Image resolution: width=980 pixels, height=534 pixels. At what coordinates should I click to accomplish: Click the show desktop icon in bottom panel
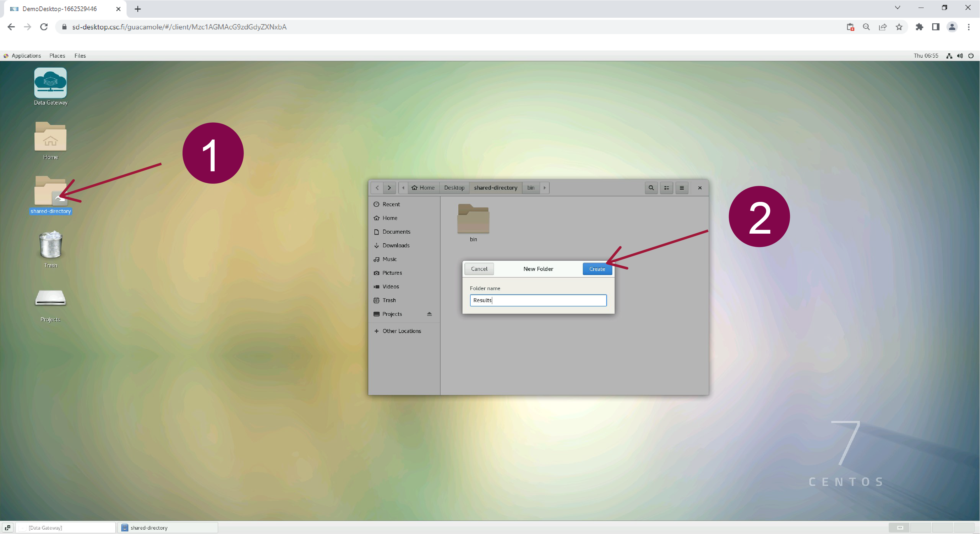[8, 528]
